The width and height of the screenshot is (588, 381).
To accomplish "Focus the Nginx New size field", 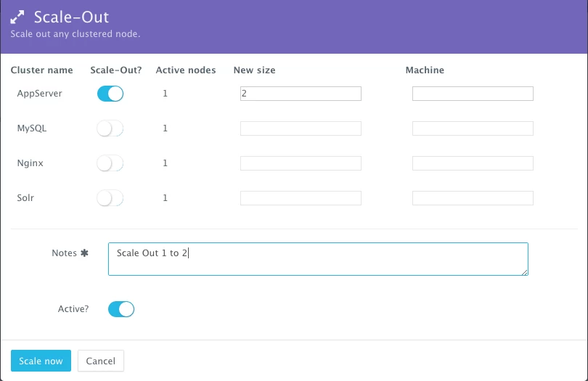I will (x=301, y=163).
